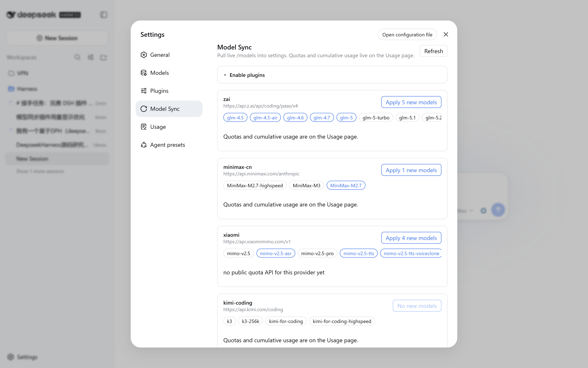Click the Plugins sliders icon

144,91
